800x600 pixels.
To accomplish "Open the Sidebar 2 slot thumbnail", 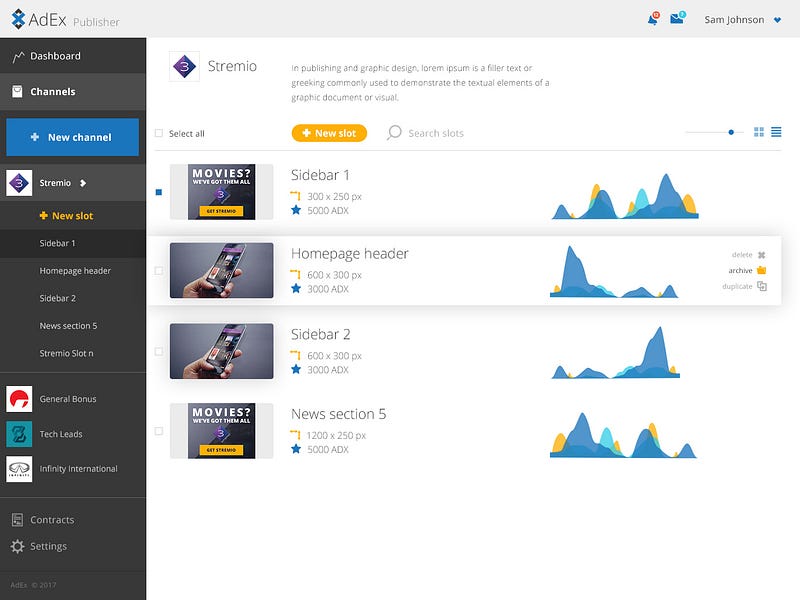I will click(x=221, y=351).
